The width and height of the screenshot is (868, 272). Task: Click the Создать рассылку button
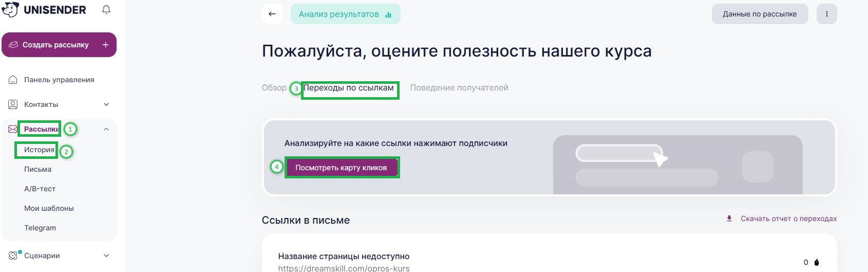coord(59,45)
